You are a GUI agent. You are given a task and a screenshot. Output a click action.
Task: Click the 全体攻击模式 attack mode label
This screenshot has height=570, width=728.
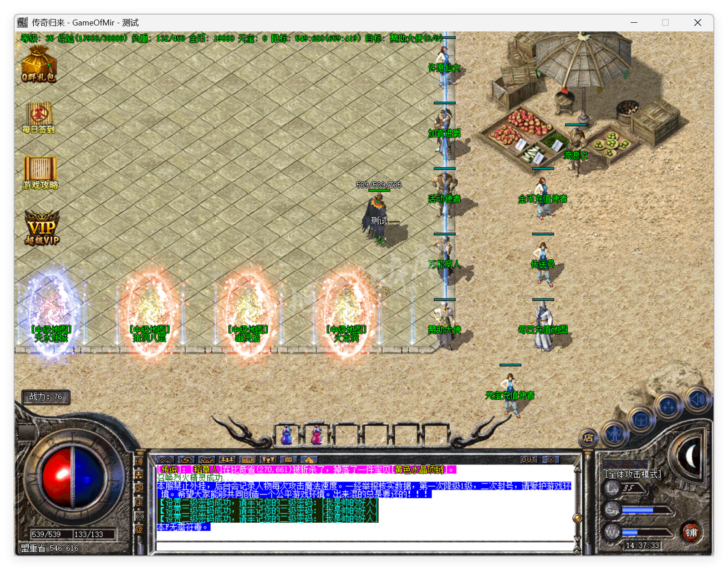coord(633,474)
